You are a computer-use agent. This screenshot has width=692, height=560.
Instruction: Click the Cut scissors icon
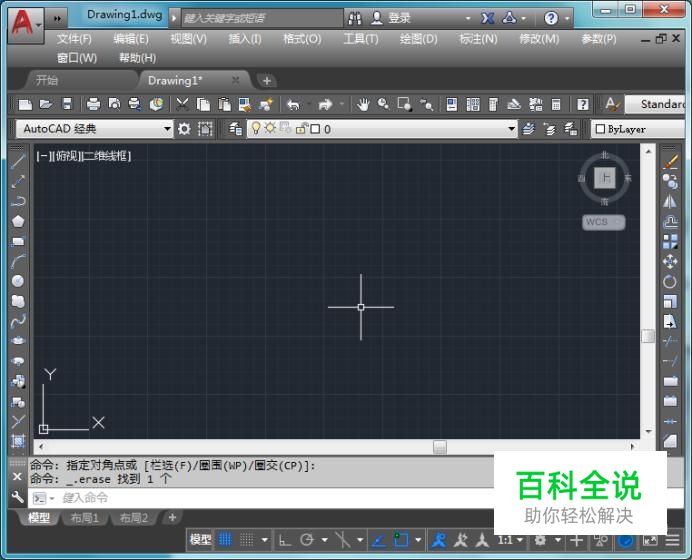point(183,104)
